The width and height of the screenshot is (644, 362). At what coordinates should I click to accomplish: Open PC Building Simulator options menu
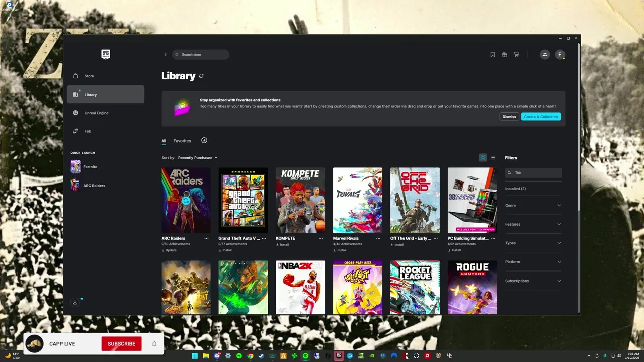tap(493, 239)
